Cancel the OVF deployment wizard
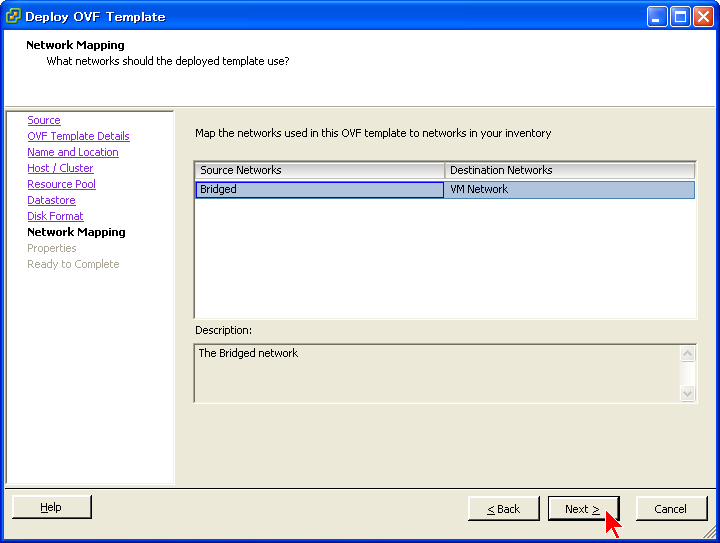The image size is (720, 543). pyautogui.click(x=671, y=509)
